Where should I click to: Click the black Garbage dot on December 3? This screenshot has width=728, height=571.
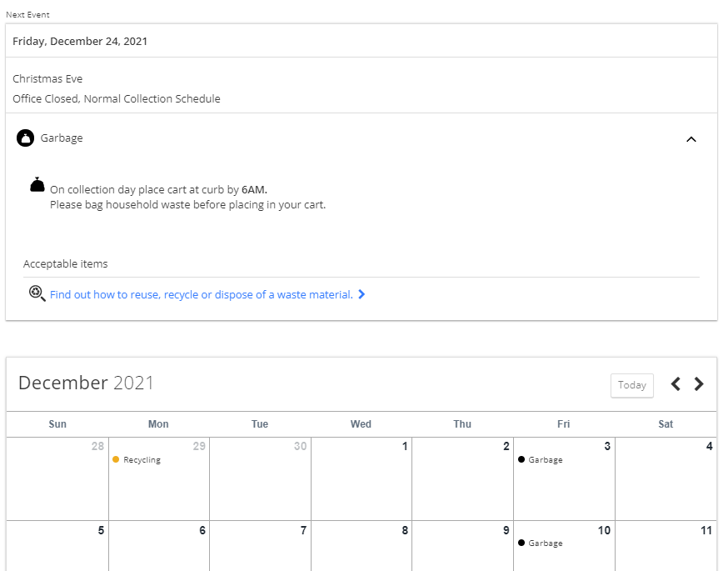pyautogui.click(x=521, y=459)
